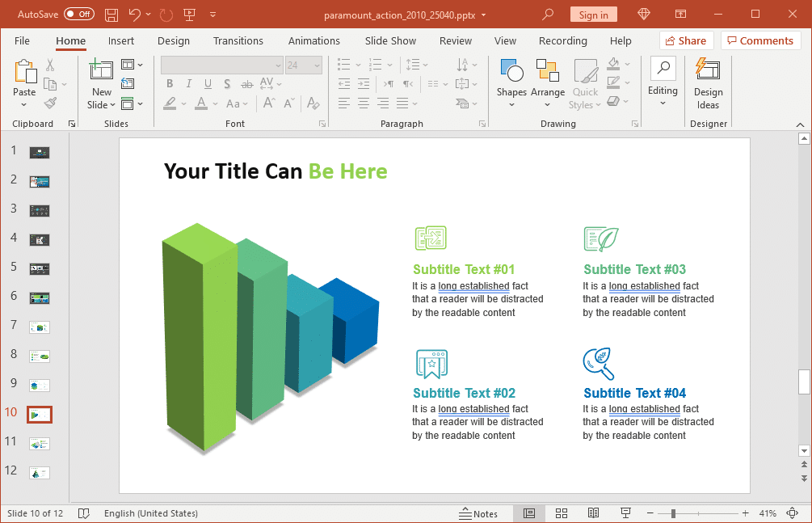This screenshot has width=812, height=523.
Task: Start Slide Show from status bar
Action: pos(625,513)
